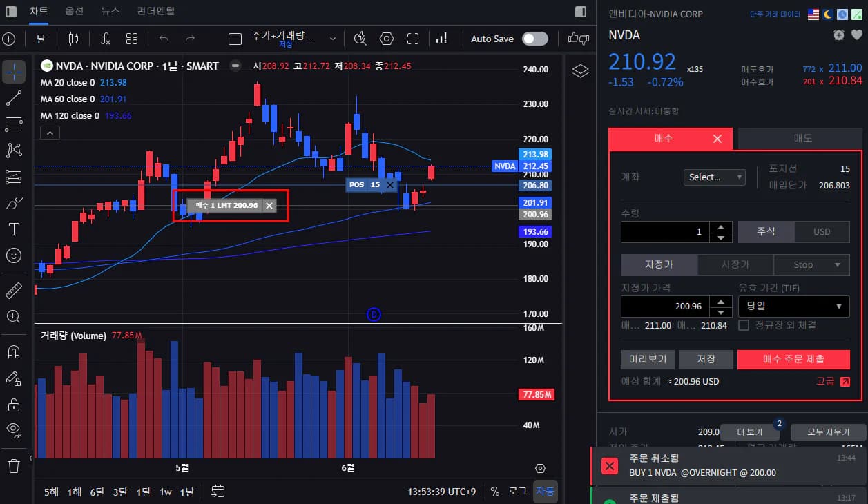Select the crosshair cursor tool
Screen dimensions: 868x504
[14, 72]
